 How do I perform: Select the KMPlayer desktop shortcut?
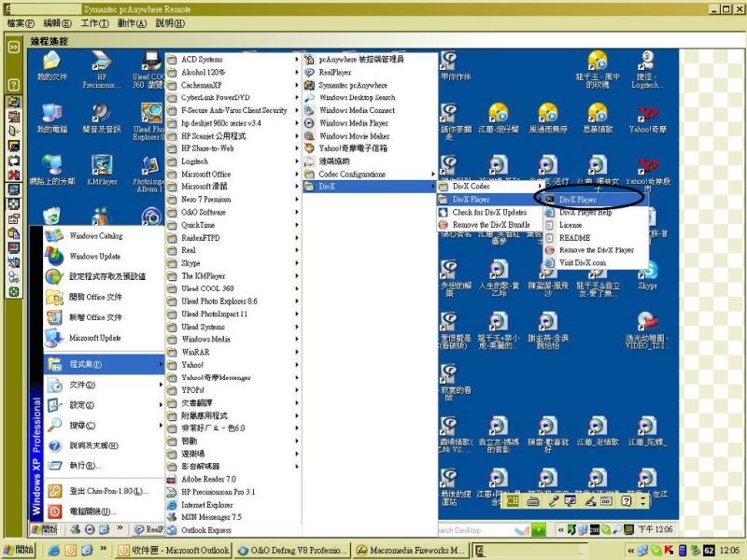pyautogui.click(x=102, y=170)
